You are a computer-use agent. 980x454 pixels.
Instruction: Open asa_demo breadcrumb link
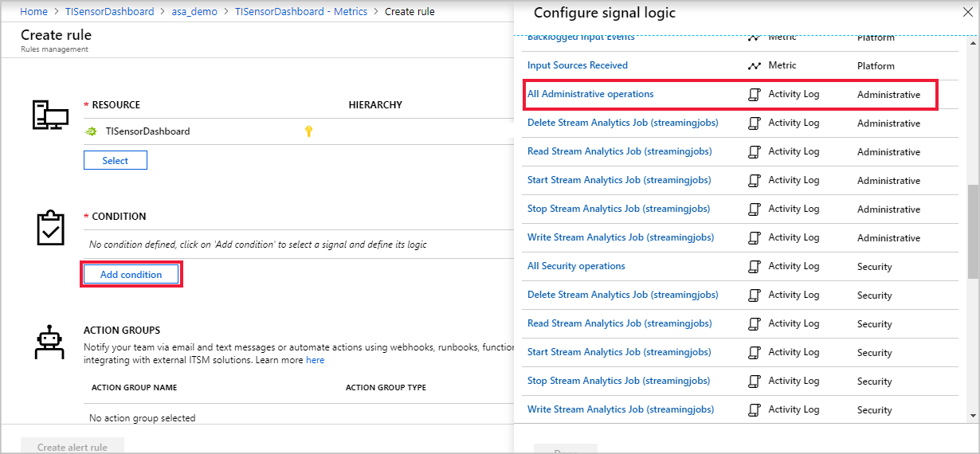195,12
